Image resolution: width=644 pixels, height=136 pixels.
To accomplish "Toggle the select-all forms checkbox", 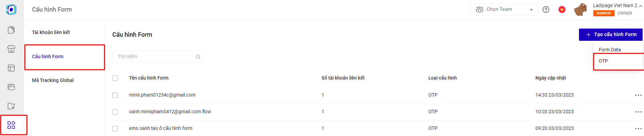I will coord(115,78).
